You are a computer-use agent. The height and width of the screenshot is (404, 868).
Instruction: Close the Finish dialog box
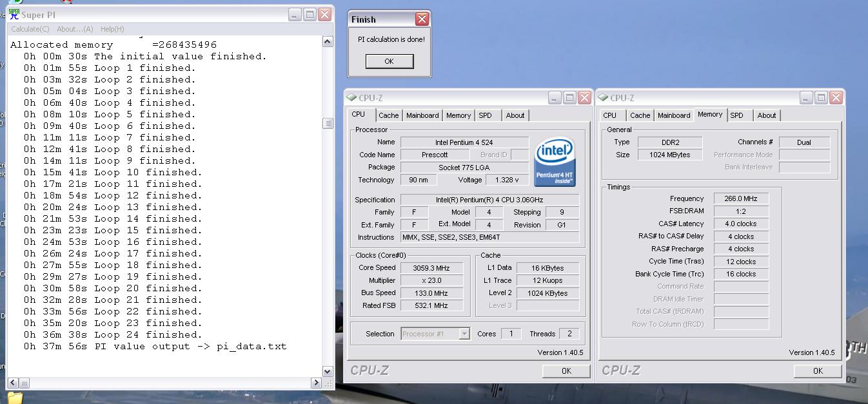422,19
